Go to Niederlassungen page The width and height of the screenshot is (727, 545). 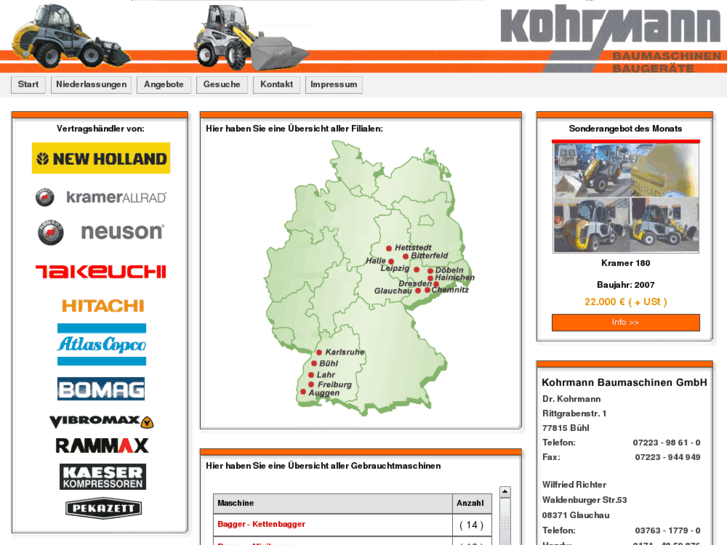(x=91, y=84)
